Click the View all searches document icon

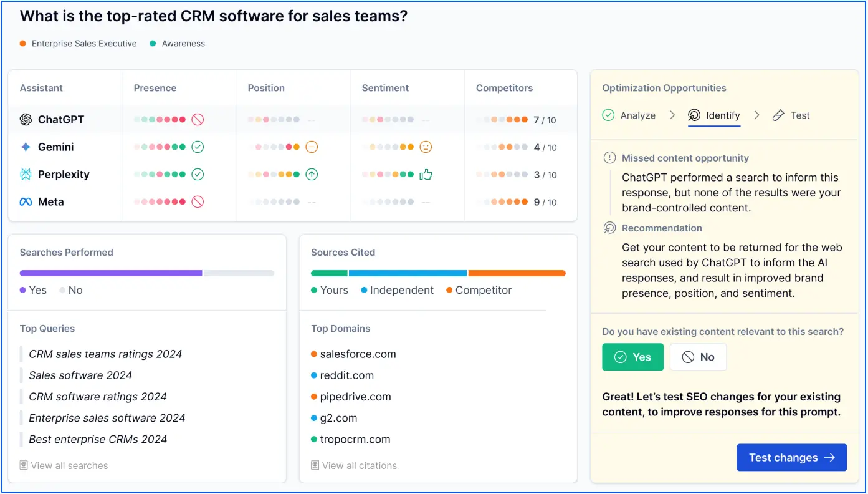click(x=24, y=465)
